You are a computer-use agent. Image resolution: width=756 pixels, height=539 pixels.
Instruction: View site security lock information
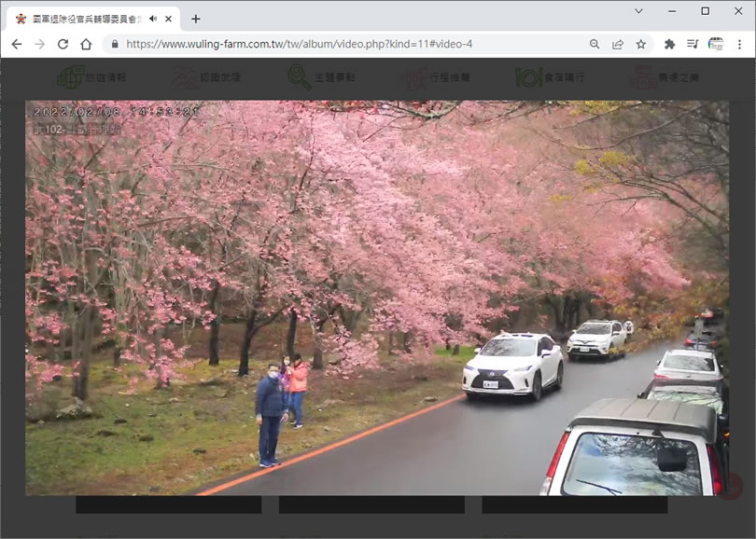[x=114, y=44]
